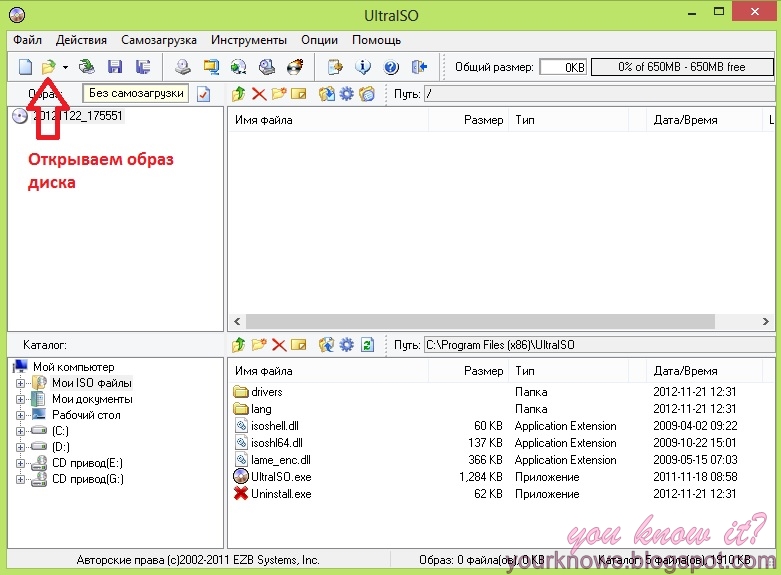The image size is (781, 575).
Task: Expand the Мои ISO файлы tree node
Action: click(20, 384)
